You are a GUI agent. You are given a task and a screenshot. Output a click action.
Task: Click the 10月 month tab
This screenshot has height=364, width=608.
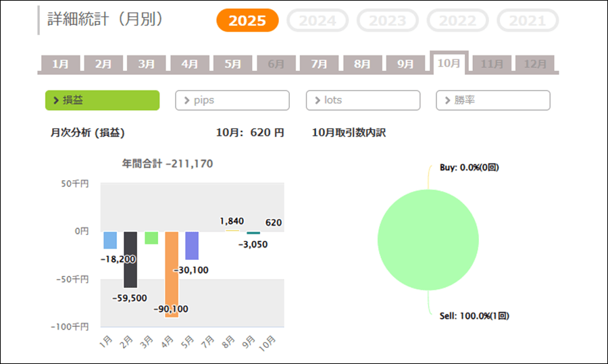click(449, 63)
